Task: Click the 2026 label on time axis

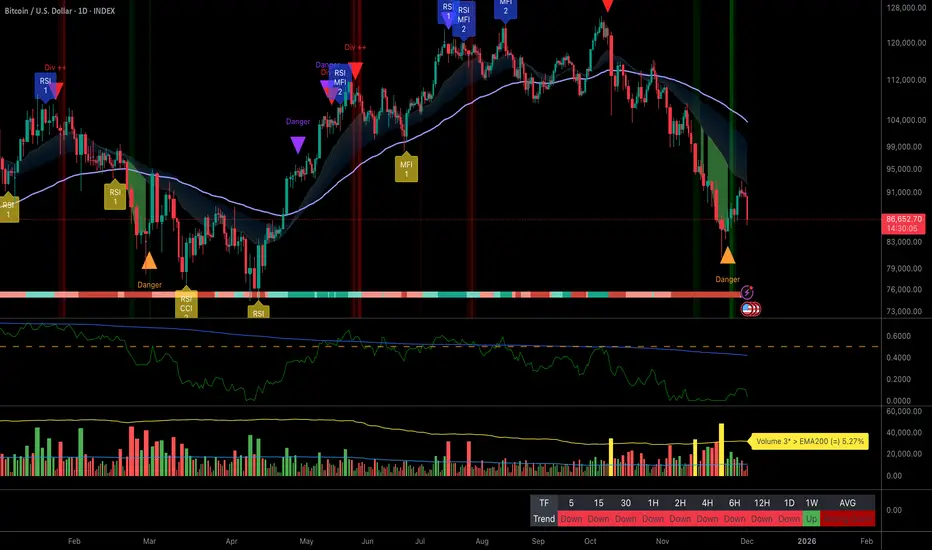Action: [x=807, y=541]
